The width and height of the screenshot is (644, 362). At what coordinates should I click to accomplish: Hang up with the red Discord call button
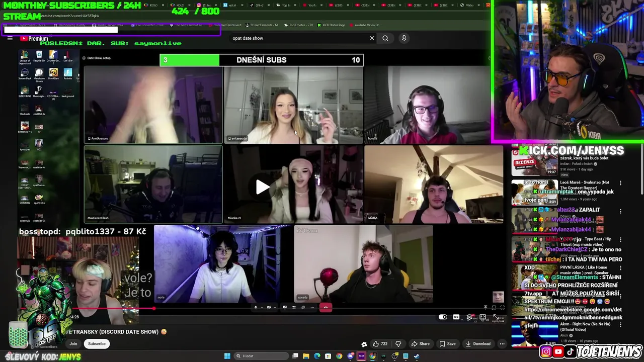pyautogui.click(x=326, y=307)
